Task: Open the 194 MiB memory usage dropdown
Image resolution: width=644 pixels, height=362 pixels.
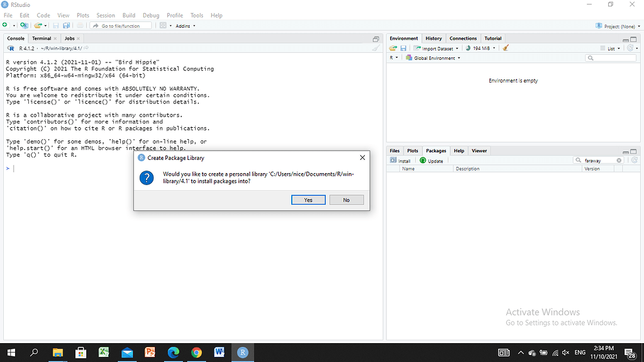Action: point(480,48)
